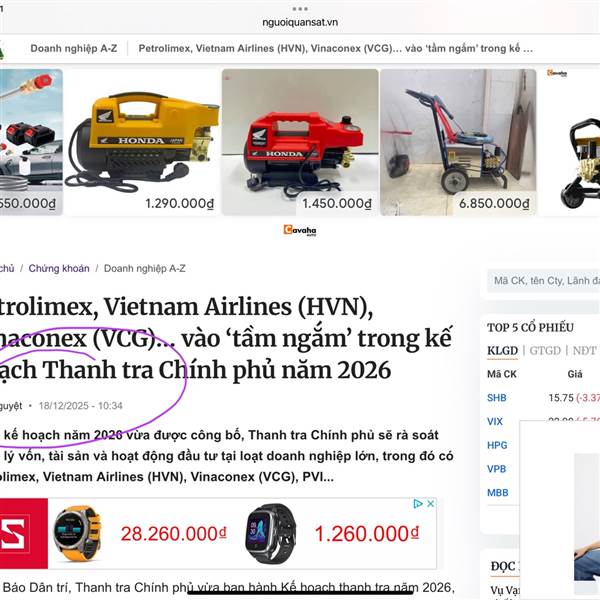This screenshot has width=600, height=600.
Task: Open the red S brand logo ad
Action: pos(23,533)
